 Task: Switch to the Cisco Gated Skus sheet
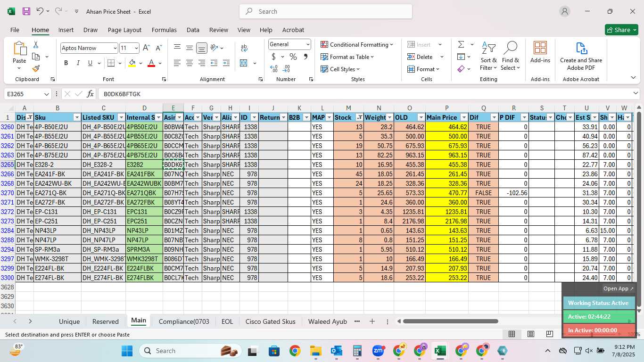coord(271,321)
